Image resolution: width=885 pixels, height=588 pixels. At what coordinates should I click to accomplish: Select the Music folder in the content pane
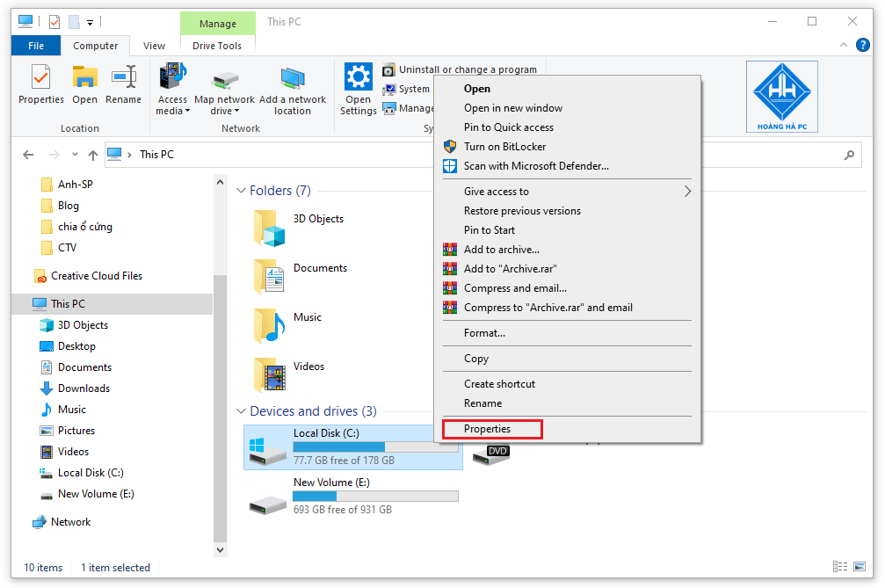click(x=288, y=326)
